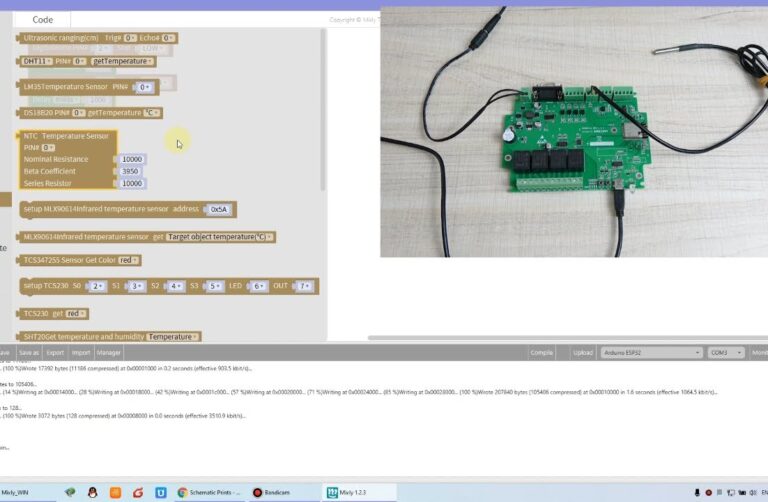The width and height of the screenshot is (768, 502).
Task: Switch to the Code tab
Action: point(42,19)
